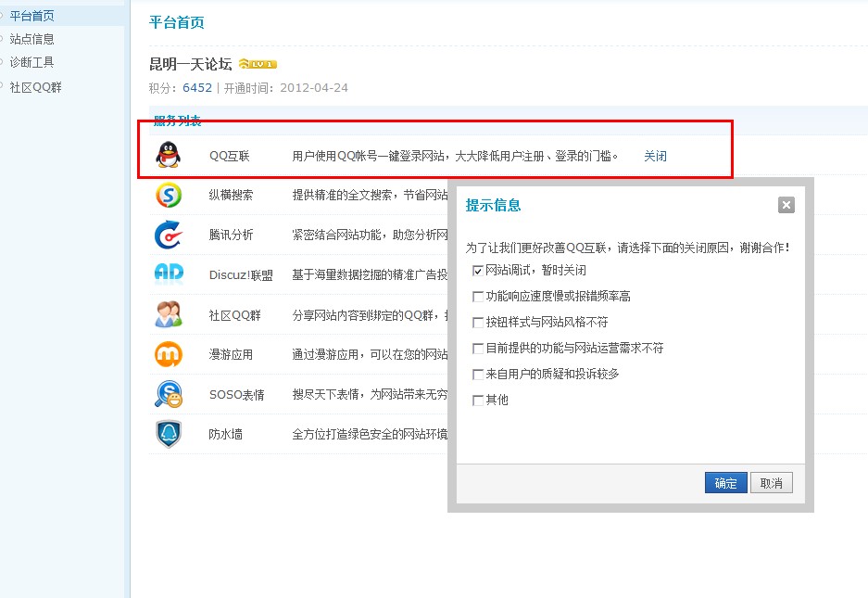Click the 漫游应用 service name
This screenshot has height=598, width=868.
pyautogui.click(x=231, y=355)
